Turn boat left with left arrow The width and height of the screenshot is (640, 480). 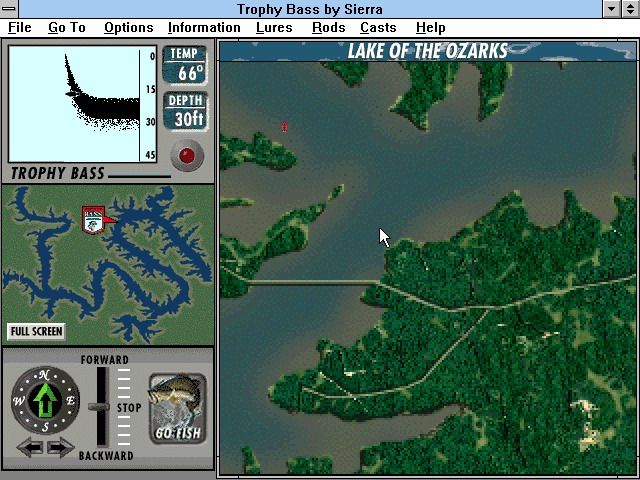click(31, 447)
